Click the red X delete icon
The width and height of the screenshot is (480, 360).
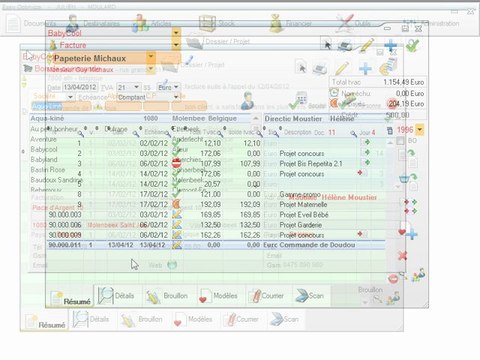tap(402, 256)
